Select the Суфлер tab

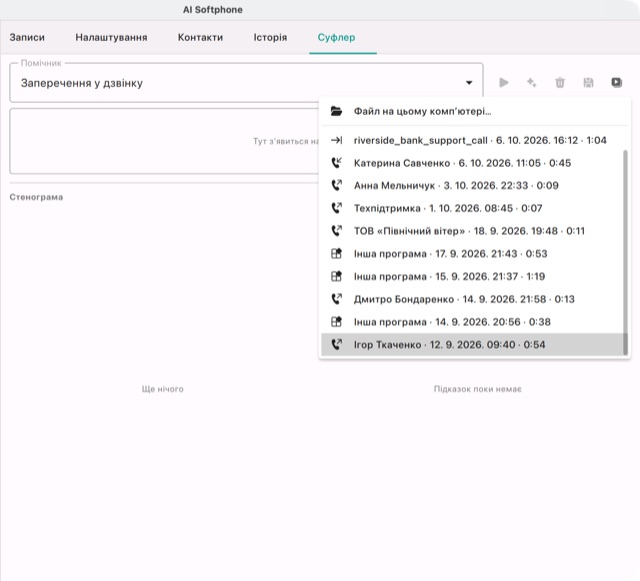tap(336, 37)
